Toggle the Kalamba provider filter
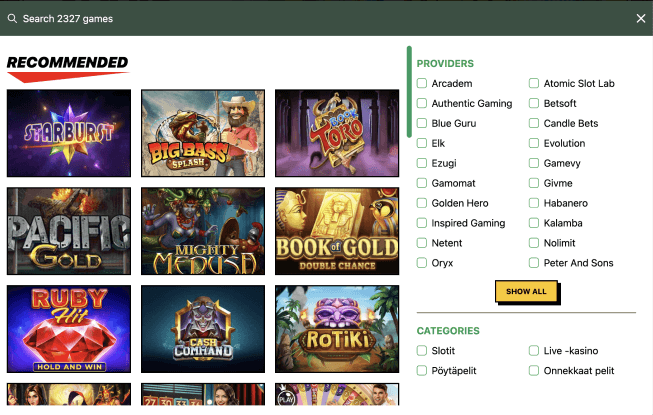 pos(534,223)
